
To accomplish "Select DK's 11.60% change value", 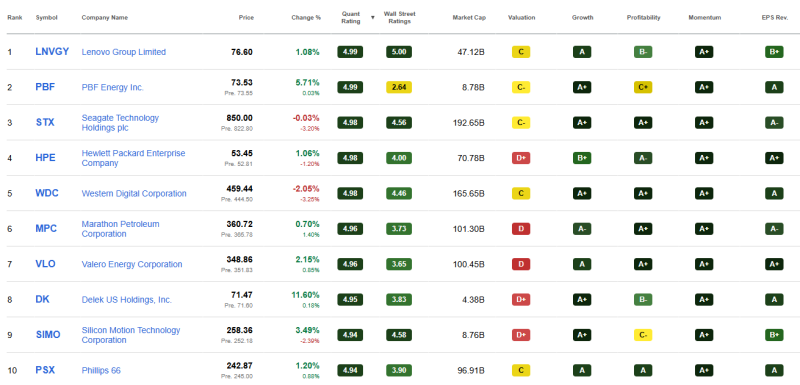I will (x=306, y=295).
